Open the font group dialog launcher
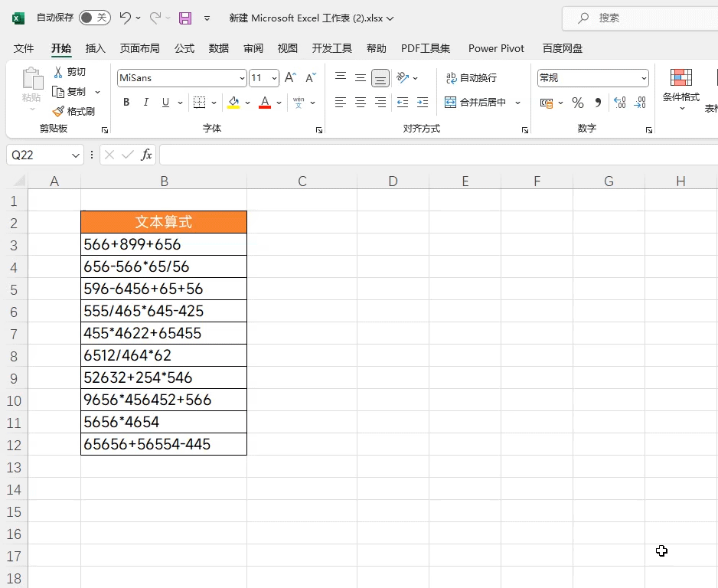The image size is (718, 588). click(319, 130)
